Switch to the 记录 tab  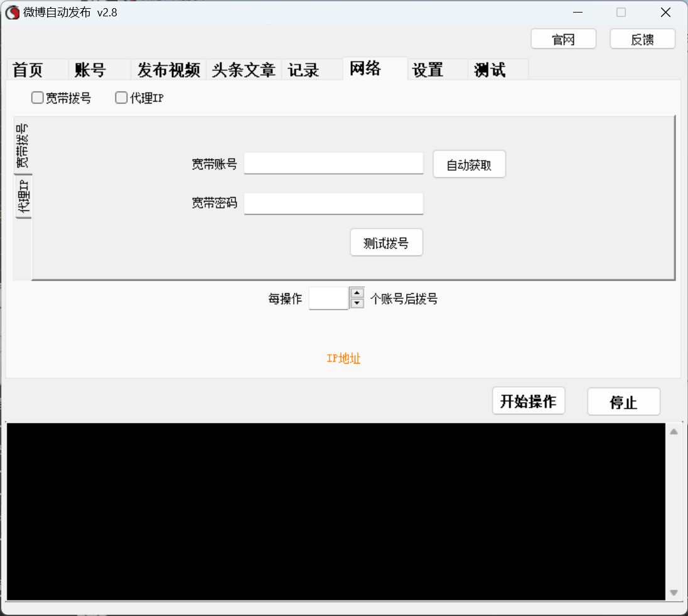tap(312, 70)
